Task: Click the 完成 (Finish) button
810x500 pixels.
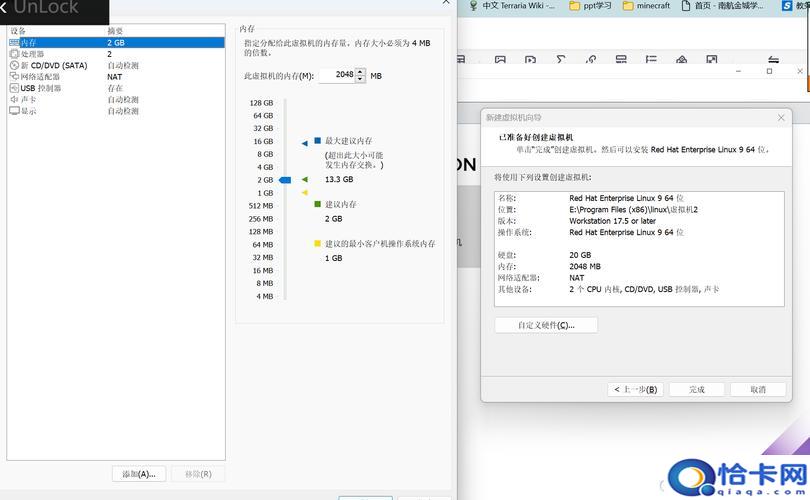Action: coord(696,389)
